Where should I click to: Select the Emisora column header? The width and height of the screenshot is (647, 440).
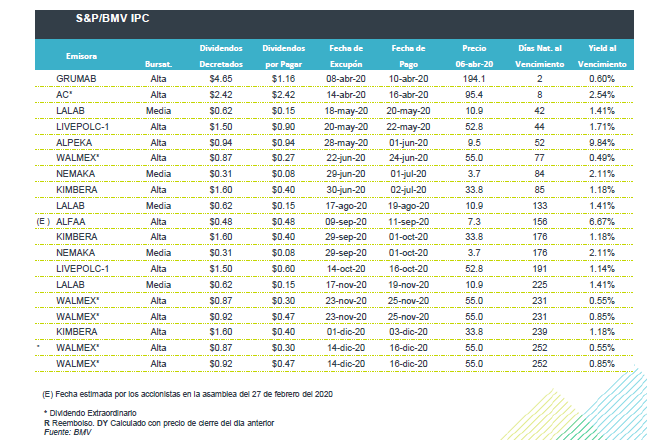81,56
